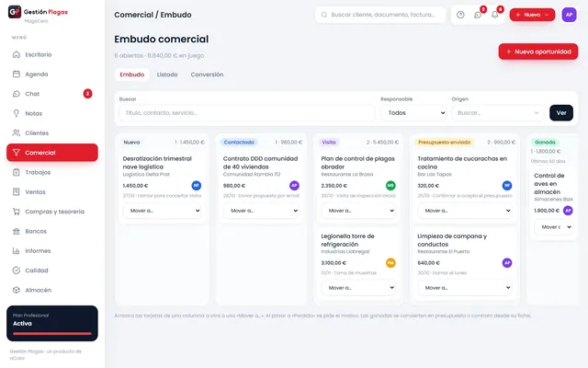
Task: Open Trabajos in the sidebar
Action: (52, 172)
